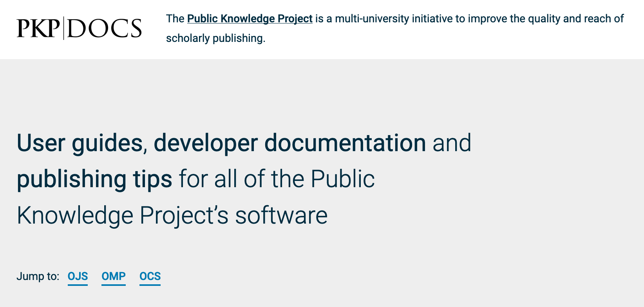Open the Public Knowledge Project link
The height and width of the screenshot is (307, 644).
250,19
